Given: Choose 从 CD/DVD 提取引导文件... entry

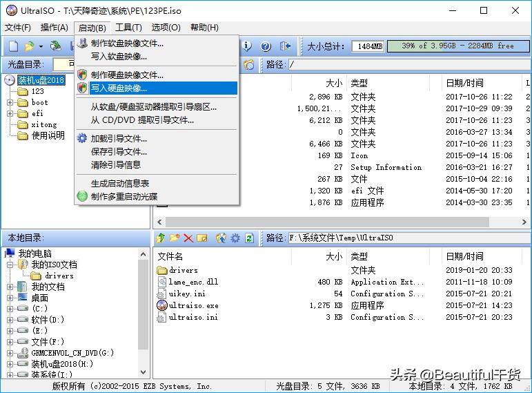Looking at the screenshot, I should (x=157, y=120).
